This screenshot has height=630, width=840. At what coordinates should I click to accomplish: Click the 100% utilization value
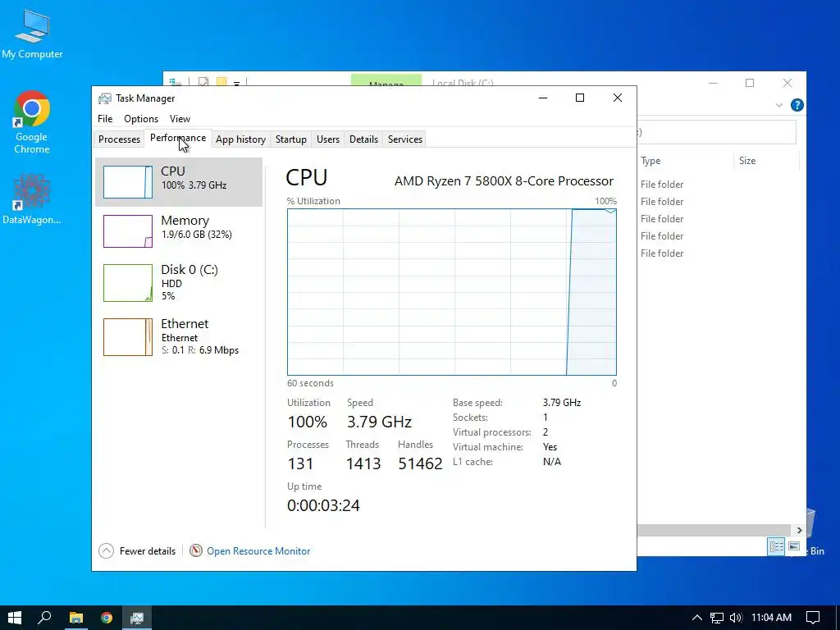[307, 422]
